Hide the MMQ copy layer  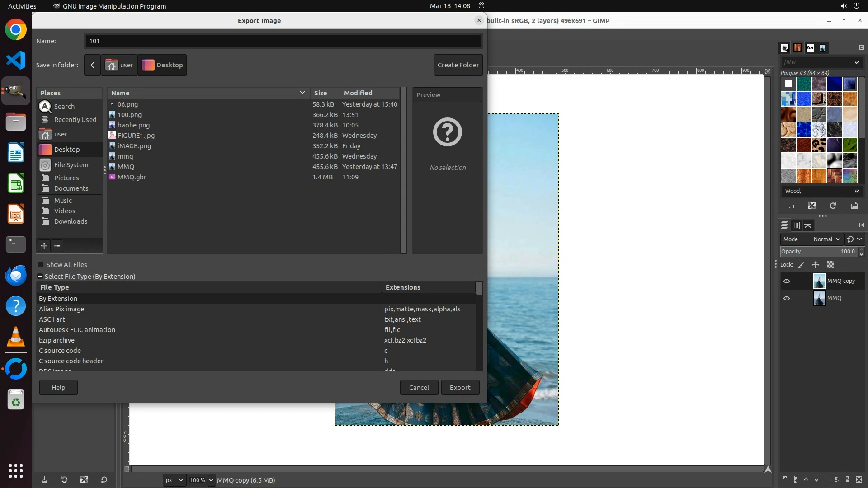pyautogui.click(x=787, y=281)
